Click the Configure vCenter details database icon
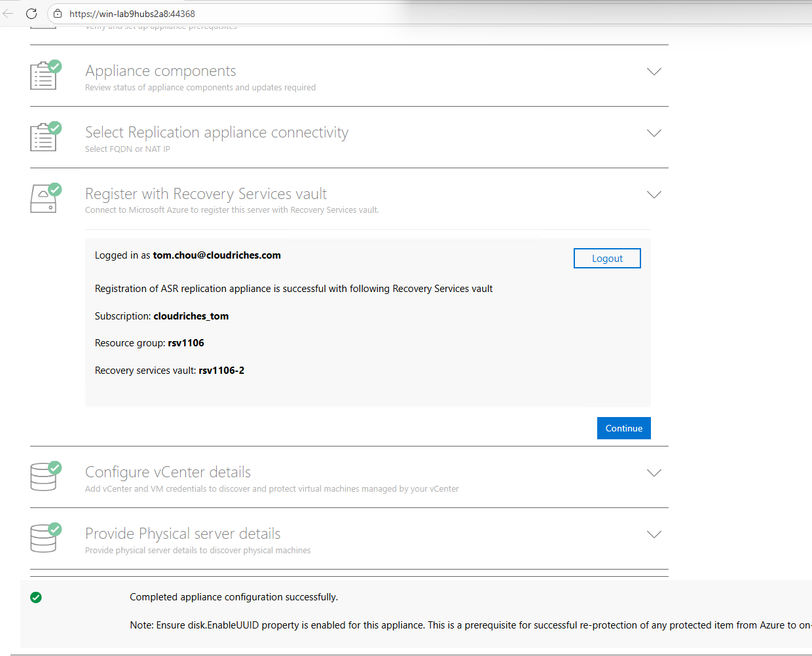 [43, 476]
